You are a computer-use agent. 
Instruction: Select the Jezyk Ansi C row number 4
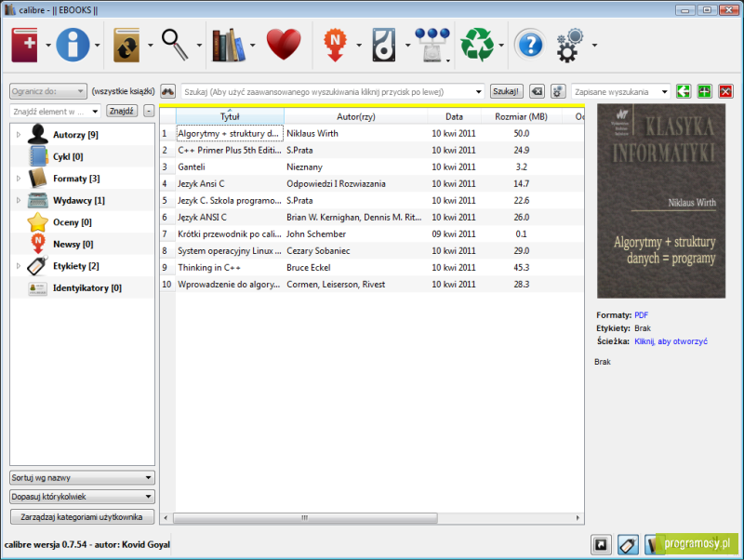tap(371, 183)
